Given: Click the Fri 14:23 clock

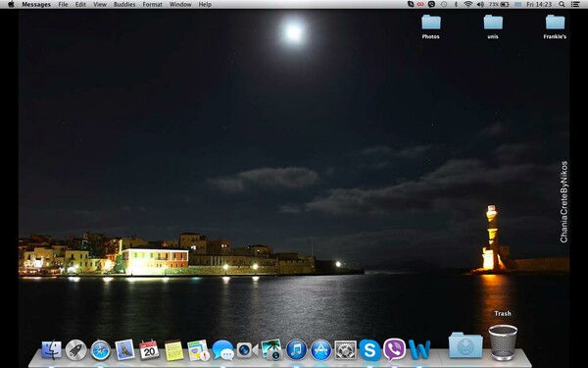Looking at the screenshot, I should 539,5.
